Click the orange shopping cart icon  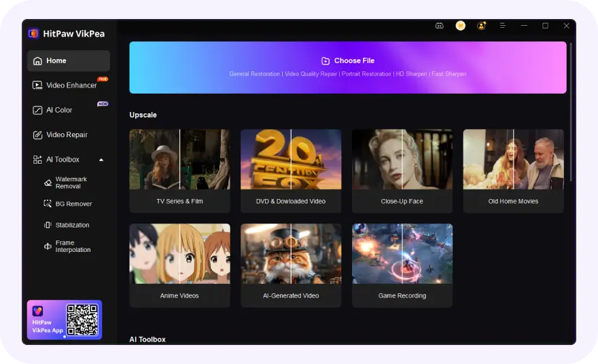coord(460,26)
